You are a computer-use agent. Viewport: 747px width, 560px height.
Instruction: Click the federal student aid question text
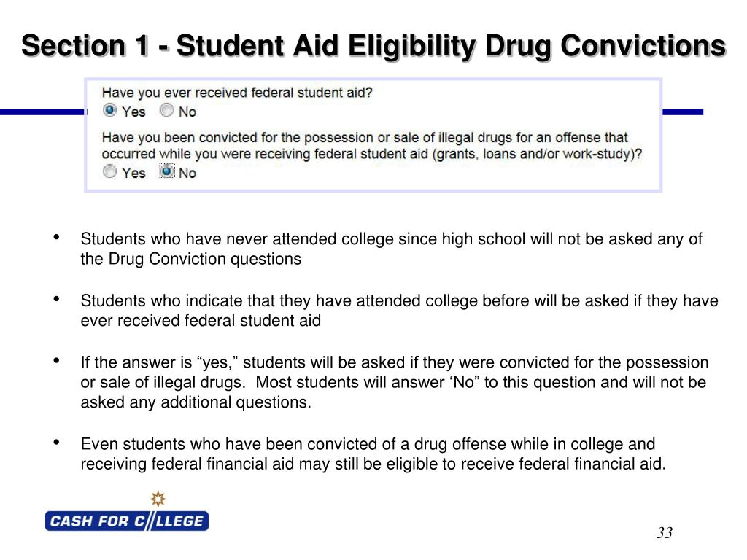(x=237, y=93)
